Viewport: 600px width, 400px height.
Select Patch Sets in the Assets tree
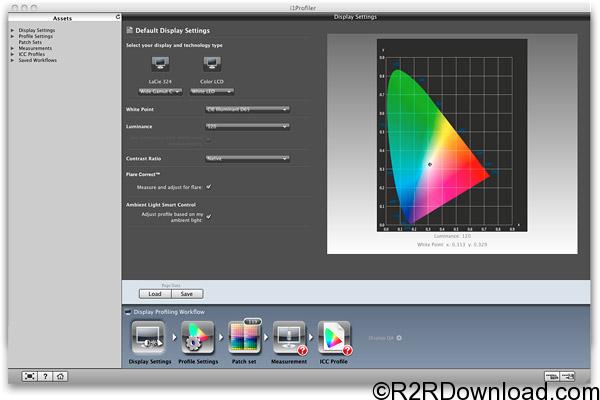coord(30,42)
